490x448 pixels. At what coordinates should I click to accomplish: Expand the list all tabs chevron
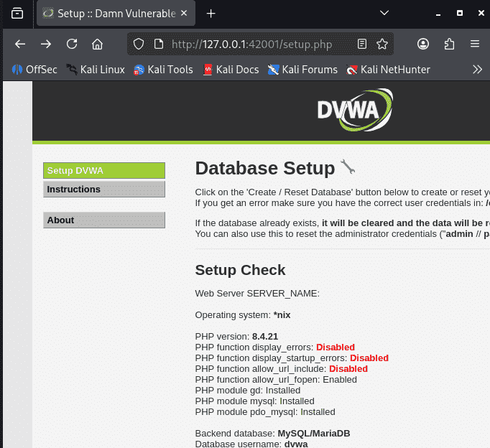(384, 13)
